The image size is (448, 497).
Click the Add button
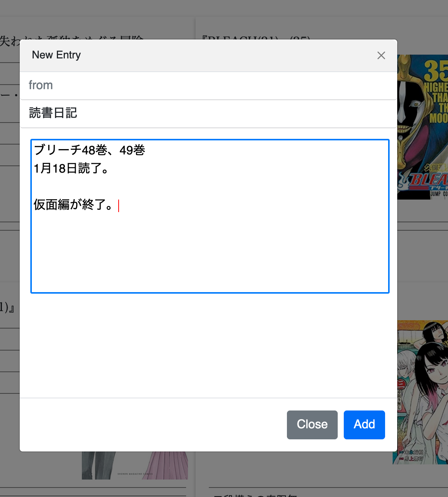coord(364,425)
